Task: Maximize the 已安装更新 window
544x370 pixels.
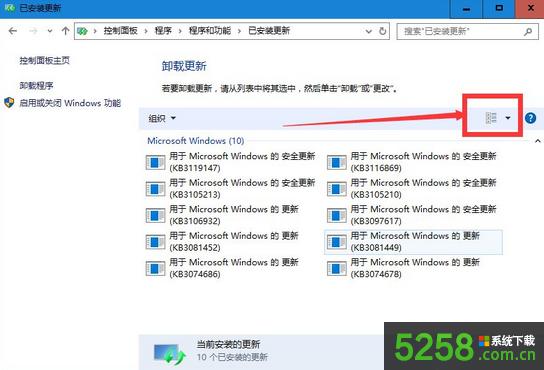Action: pyautogui.click(x=499, y=9)
